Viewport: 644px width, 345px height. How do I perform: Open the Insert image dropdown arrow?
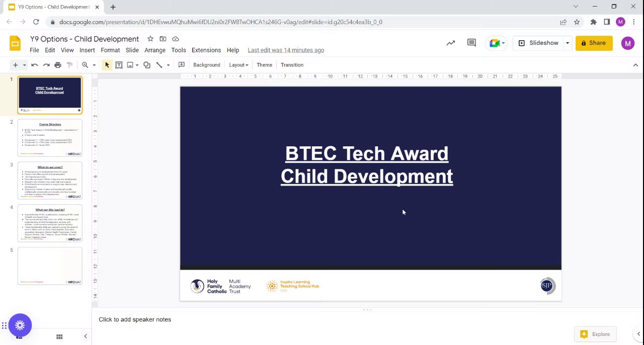point(137,65)
